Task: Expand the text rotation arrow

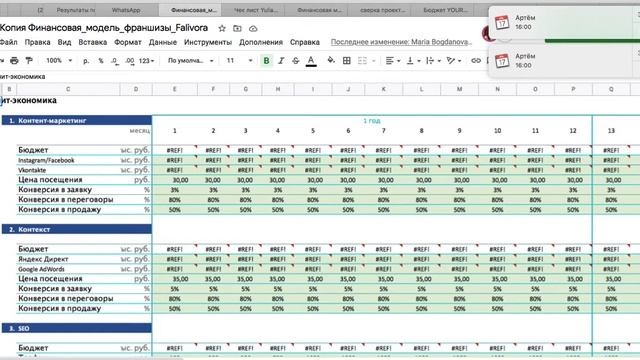Action: (x=460, y=61)
